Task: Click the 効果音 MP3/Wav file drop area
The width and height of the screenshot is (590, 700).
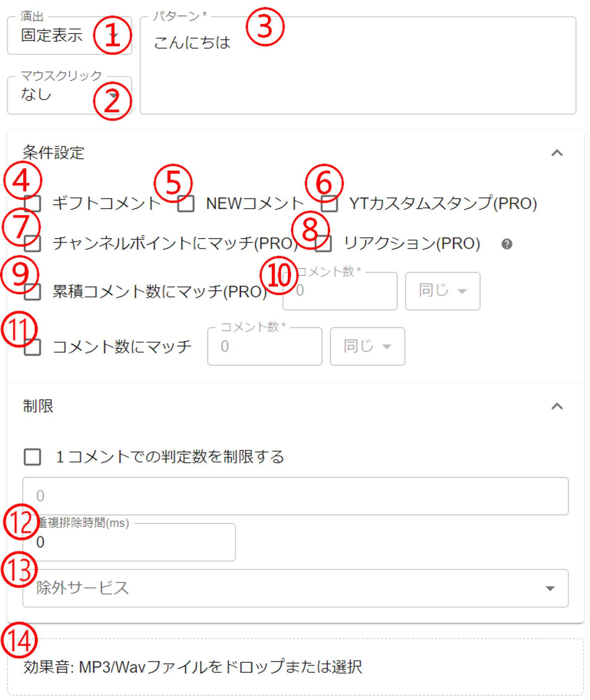Action: [295, 667]
